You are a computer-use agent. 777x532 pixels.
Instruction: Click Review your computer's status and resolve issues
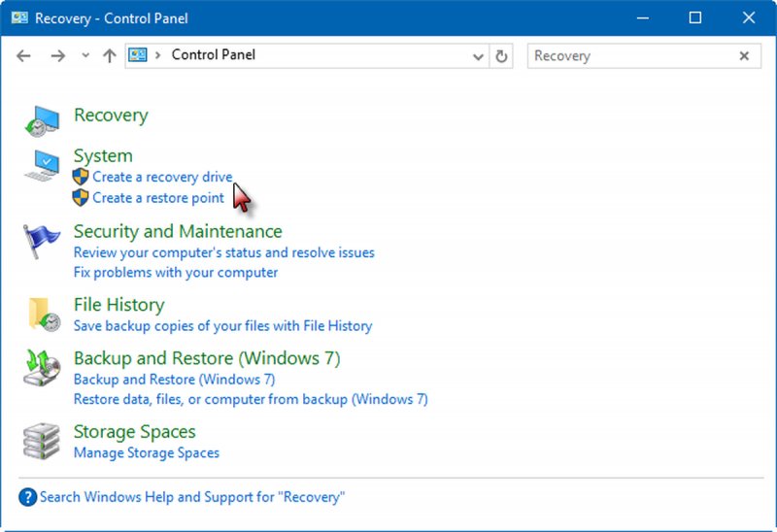tap(224, 252)
